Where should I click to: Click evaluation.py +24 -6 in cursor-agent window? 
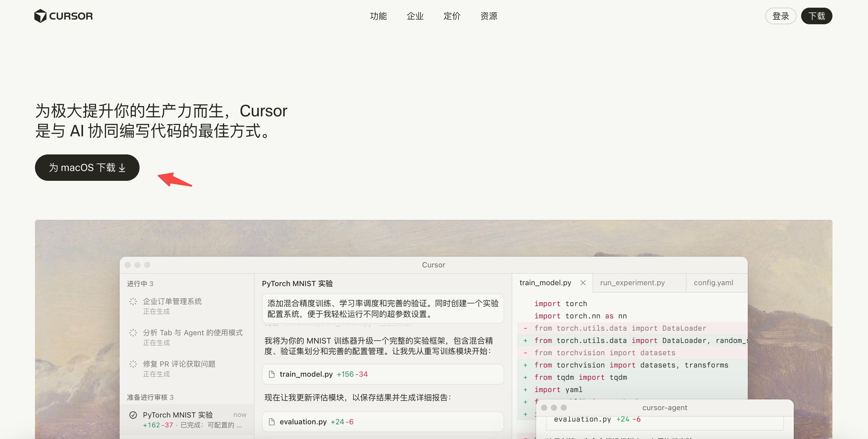[x=597, y=419]
